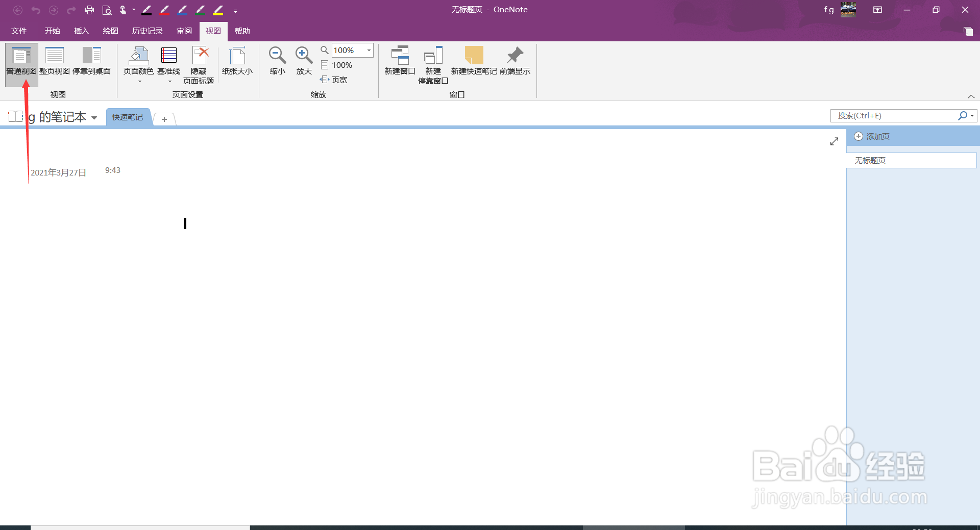Expand zoom percentage dropdown arrow
Image resolution: width=980 pixels, height=530 pixels.
369,51
